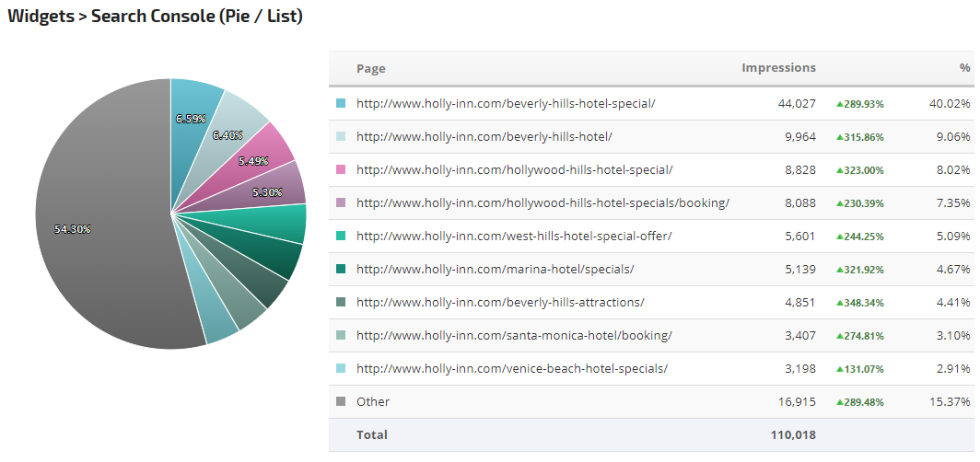980x462 pixels.
Task: Click the 348.34% up-arrow indicator
Action: coord(859,303)
